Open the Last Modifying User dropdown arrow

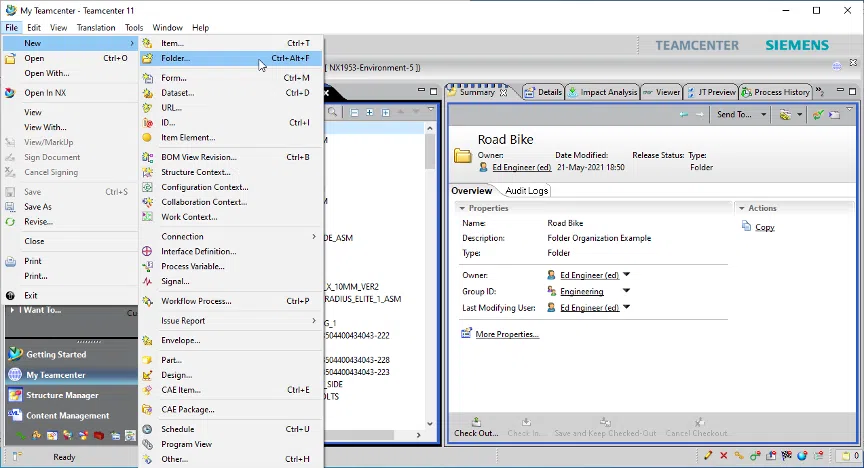pyautogui.click(x=627, y=307)
